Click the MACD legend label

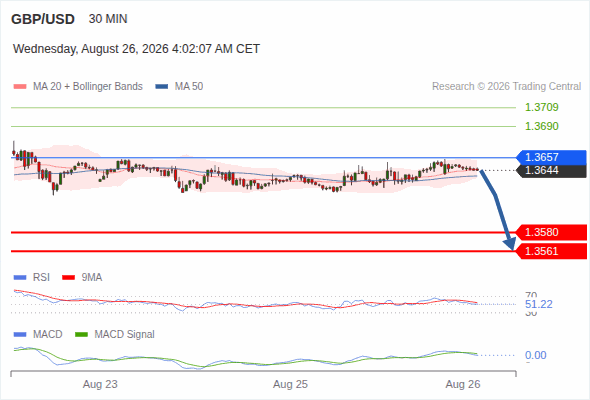coord(47,335)
